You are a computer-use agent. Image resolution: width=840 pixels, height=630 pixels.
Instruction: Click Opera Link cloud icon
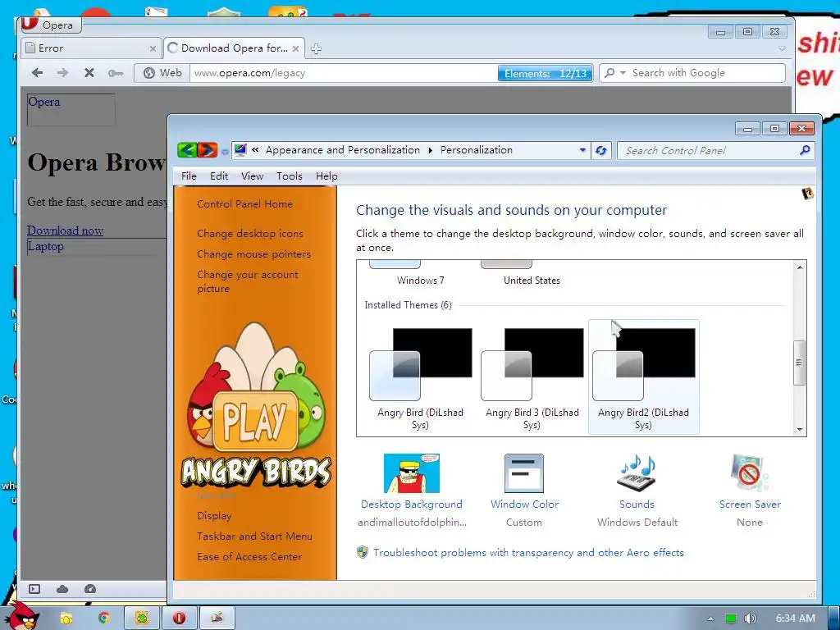point(62,589)
